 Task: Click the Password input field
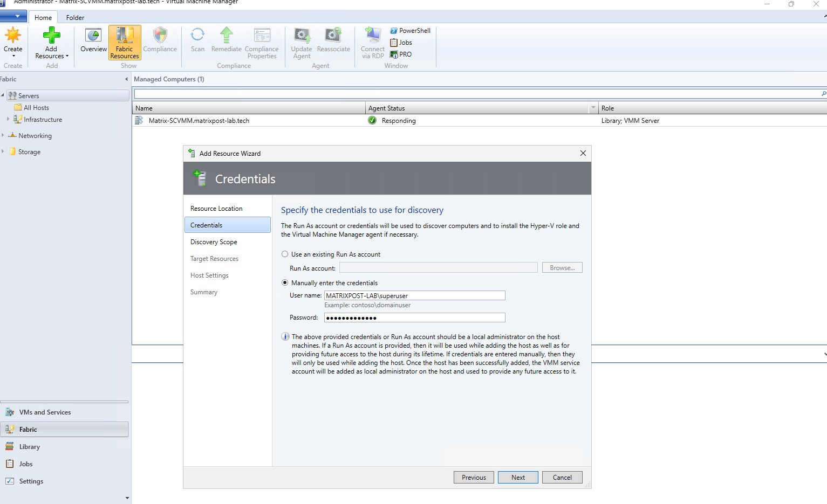tap(414, 317)
